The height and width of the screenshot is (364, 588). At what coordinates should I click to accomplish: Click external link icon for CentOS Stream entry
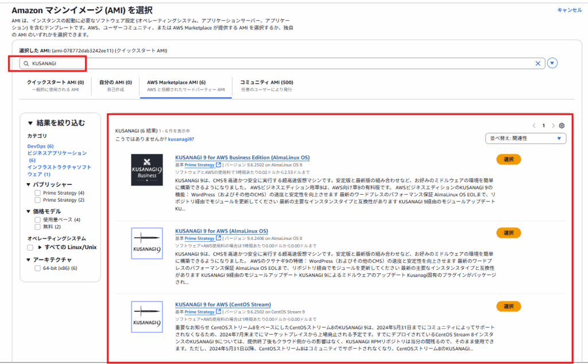[x=219, y=312]
